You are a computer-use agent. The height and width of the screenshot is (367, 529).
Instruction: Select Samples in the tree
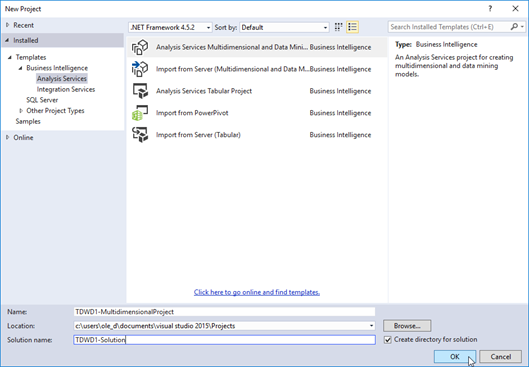(28, 121)
